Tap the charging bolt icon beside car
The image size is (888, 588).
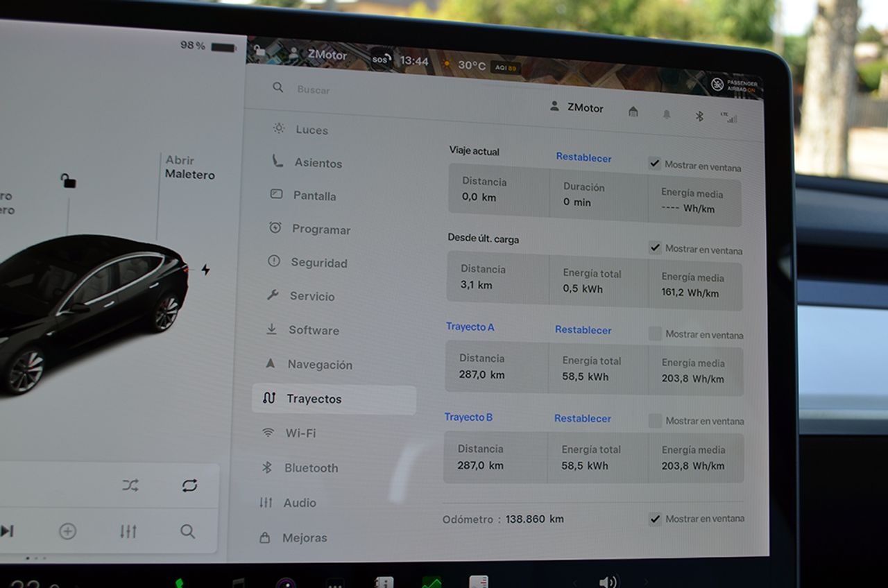205,270
